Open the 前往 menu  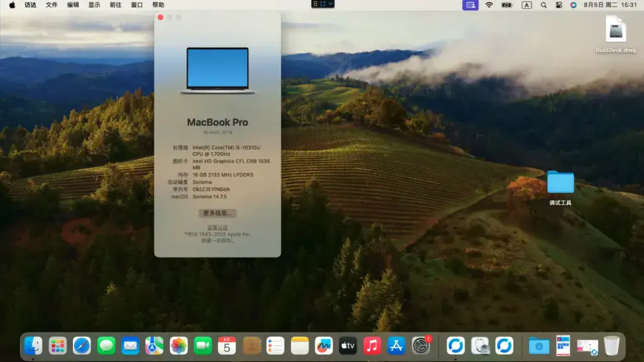[116, 5]
